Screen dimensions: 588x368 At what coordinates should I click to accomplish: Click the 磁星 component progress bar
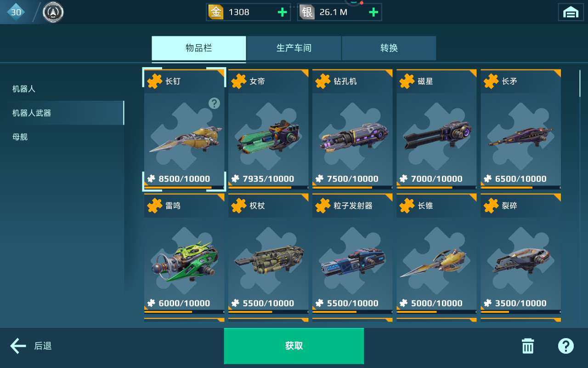tap(436, 187)
